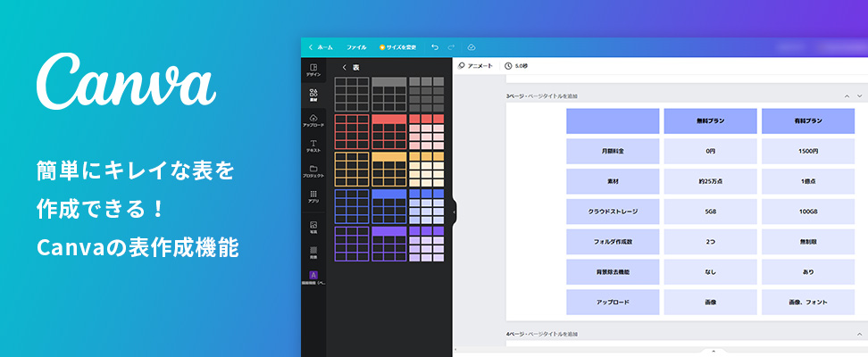868x357 pixels.
Task: Edit page 4 title ページタイトルを追加
Action: coord(551,335)
